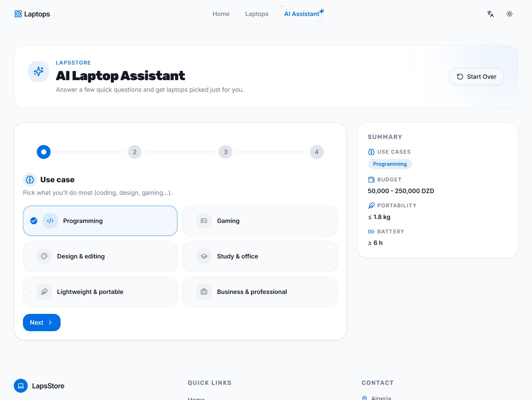The width and height of the screenshot is (532, 400).
Task: Deselect the Programming use case card
Action: [100, 221]
